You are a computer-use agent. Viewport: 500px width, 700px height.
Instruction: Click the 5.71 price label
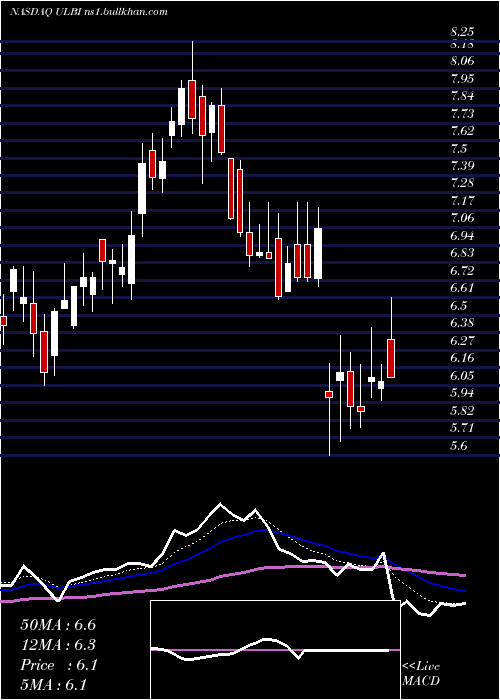(462, 428)
